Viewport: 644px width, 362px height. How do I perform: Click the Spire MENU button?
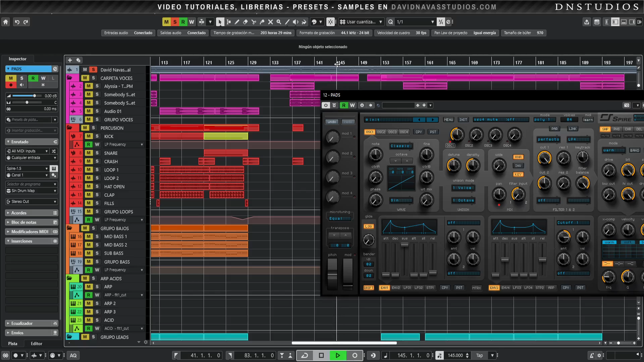(x=448, y=120)
